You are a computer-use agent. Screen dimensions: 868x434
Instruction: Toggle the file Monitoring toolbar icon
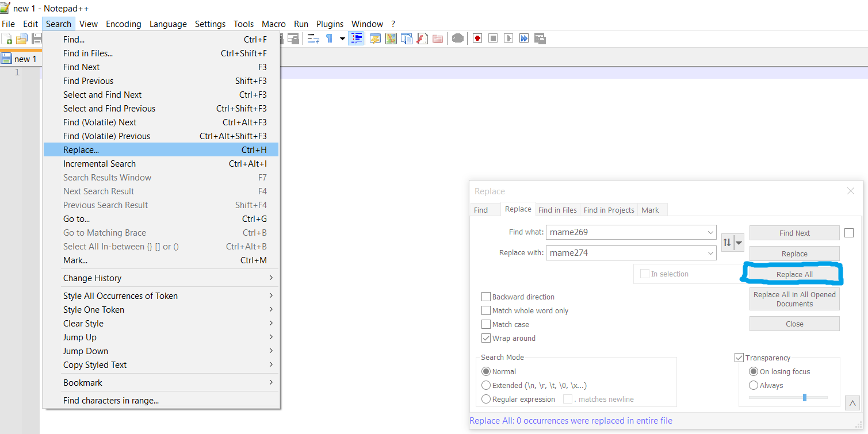point(458,39)
